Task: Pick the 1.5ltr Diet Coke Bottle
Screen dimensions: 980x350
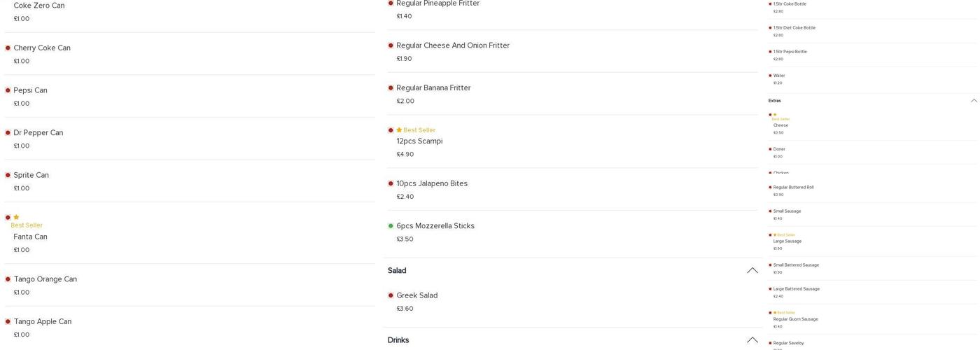Action: tap(794, 28)
